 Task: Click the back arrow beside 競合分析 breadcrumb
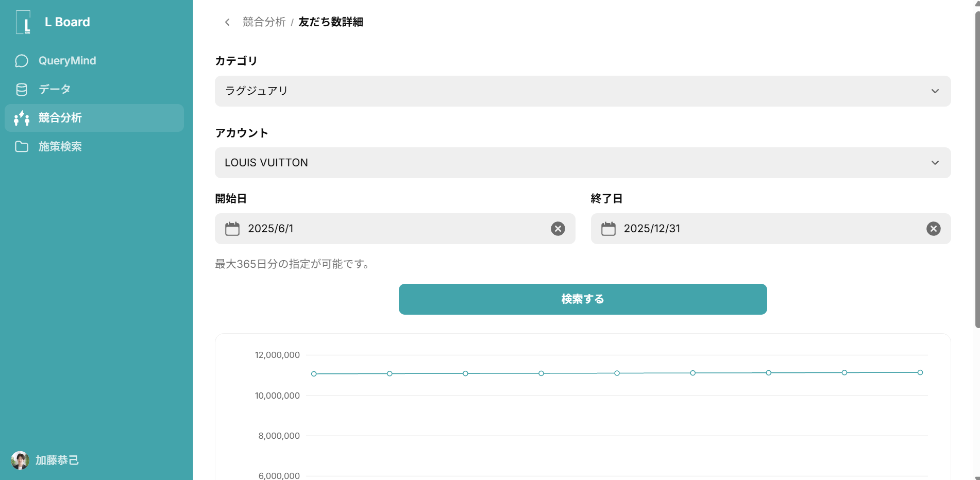[227, 22]
